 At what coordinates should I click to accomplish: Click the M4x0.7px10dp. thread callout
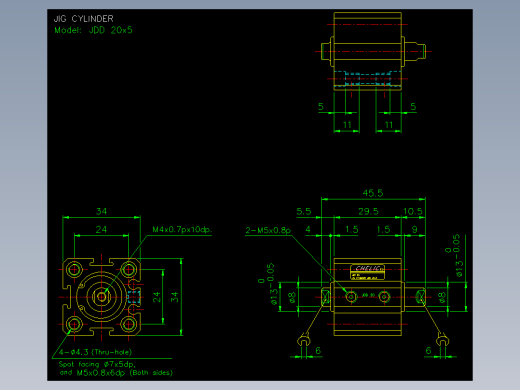click(182, 230)
